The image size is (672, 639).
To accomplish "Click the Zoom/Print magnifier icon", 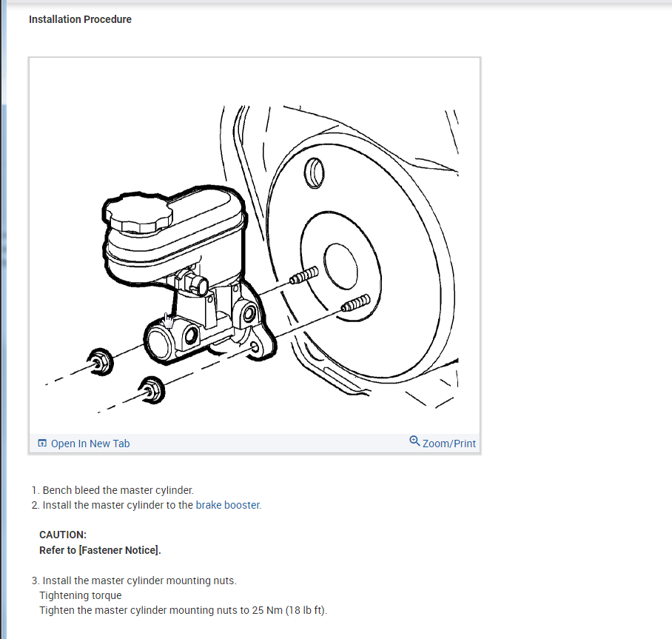I will point(414,441).
